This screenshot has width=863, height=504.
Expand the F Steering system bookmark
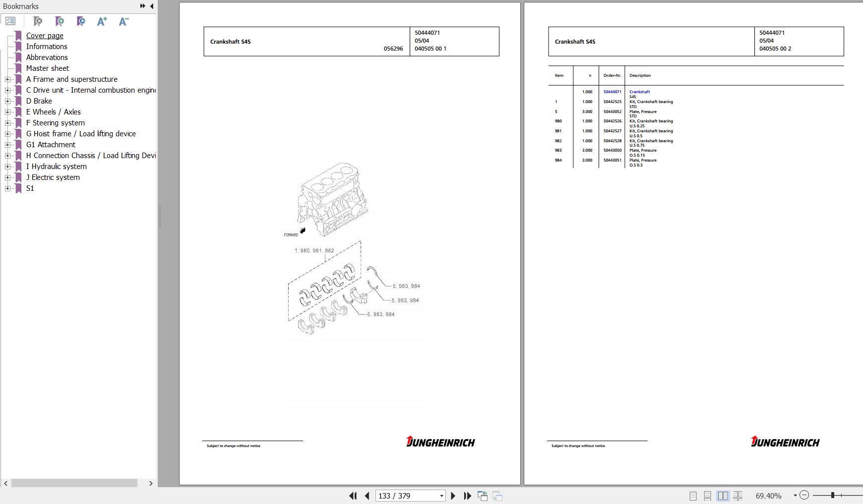click(x=7, y=123)
